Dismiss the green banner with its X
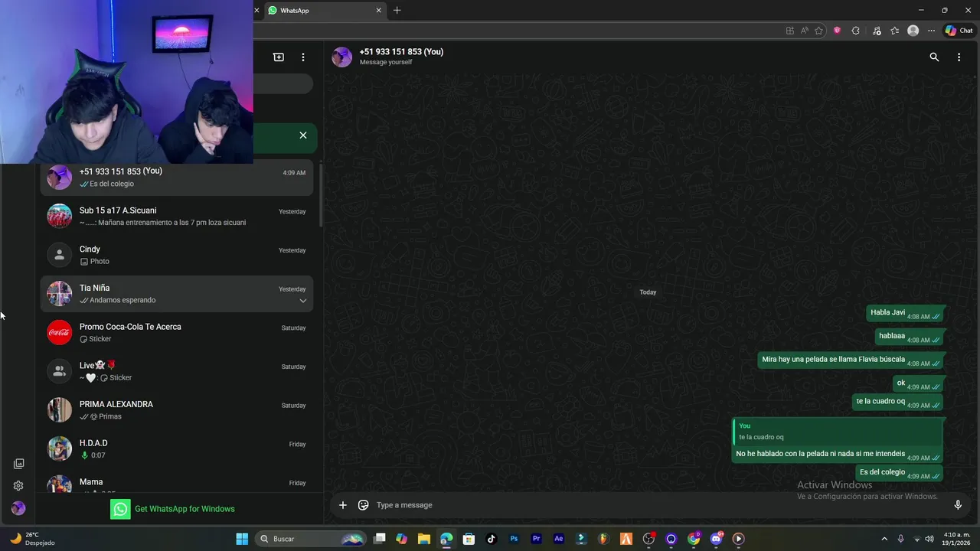 303,135
